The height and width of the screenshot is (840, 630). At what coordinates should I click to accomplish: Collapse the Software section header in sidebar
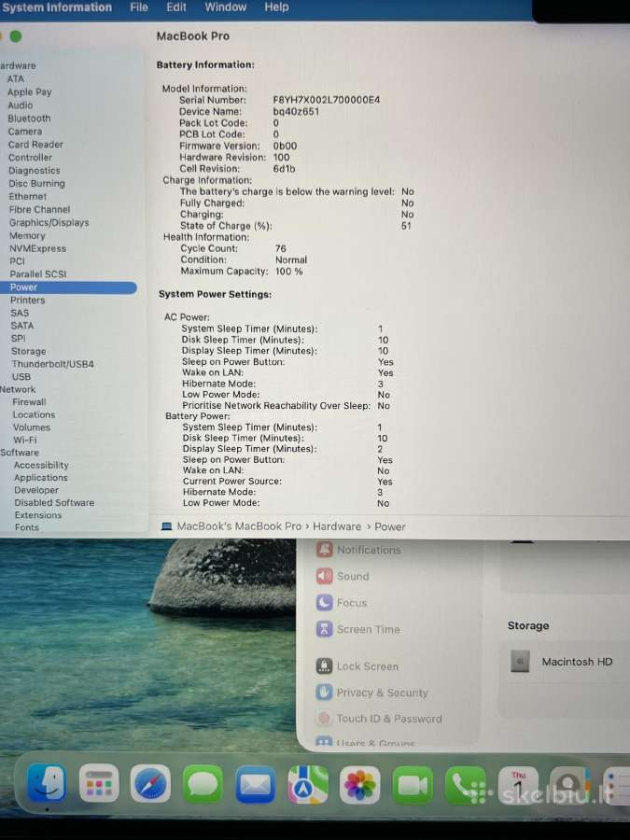tap(20, 453)
